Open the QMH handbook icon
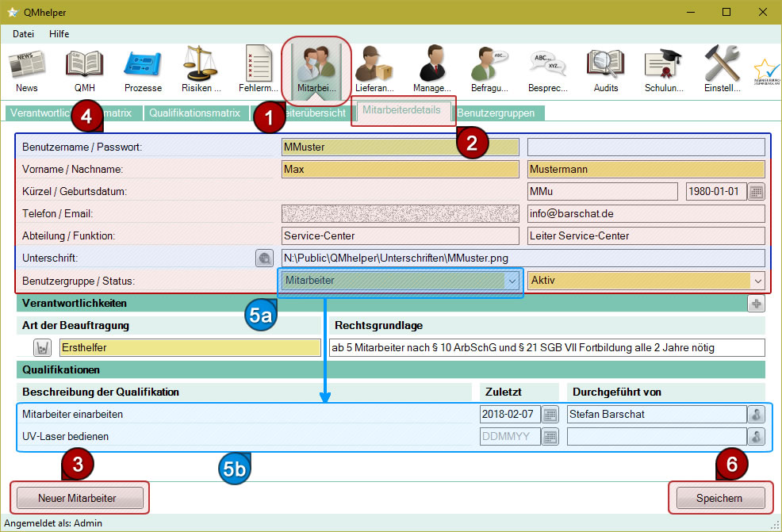 point(84,70)
